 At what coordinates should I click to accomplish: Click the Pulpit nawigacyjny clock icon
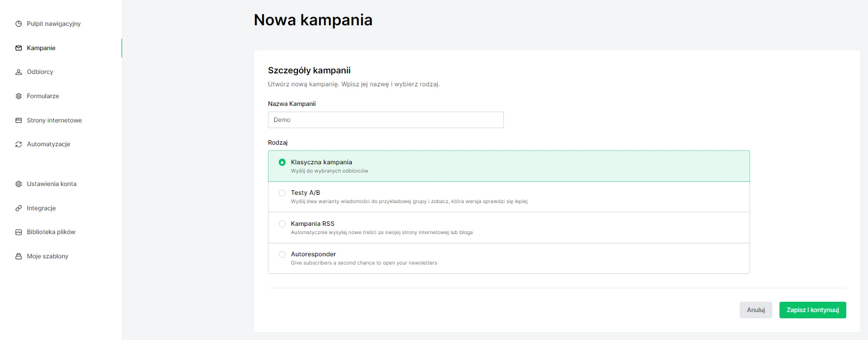pos(19,24)
